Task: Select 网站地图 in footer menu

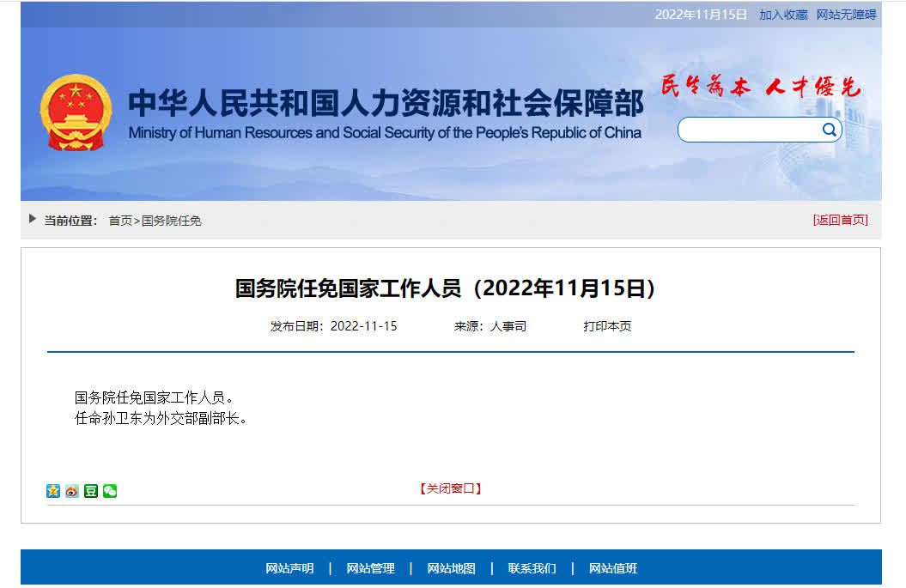Action: (x=451, y=568)
